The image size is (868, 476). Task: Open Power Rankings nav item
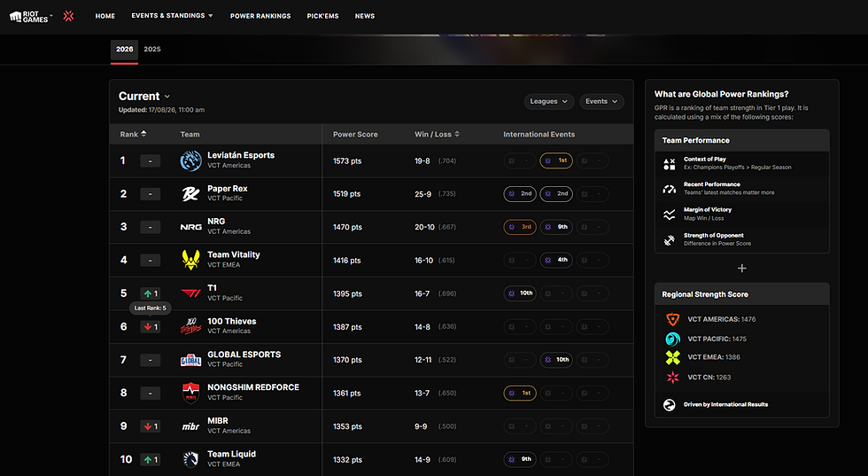[x=260, y=16]
